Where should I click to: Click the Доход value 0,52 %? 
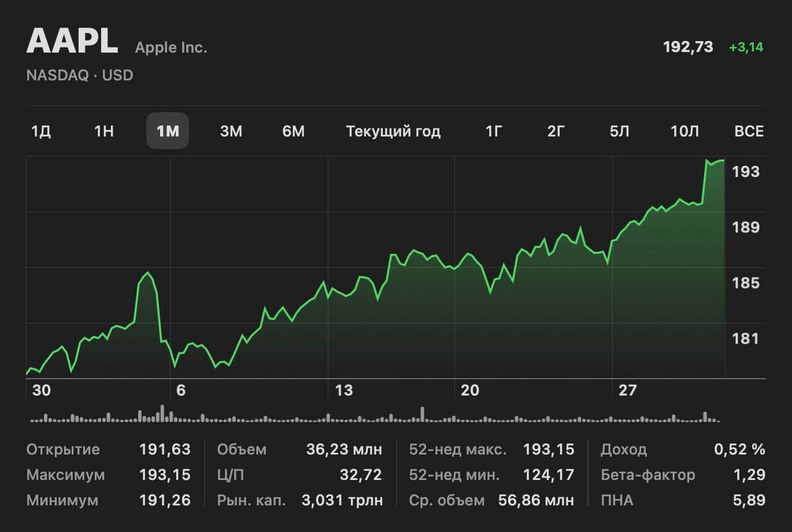coord(740,449)
